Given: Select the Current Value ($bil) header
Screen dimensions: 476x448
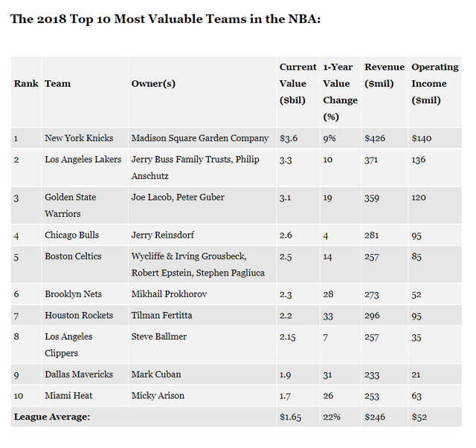Looking at the screenshot, I should pyautogui.click(x=297, y=83).
